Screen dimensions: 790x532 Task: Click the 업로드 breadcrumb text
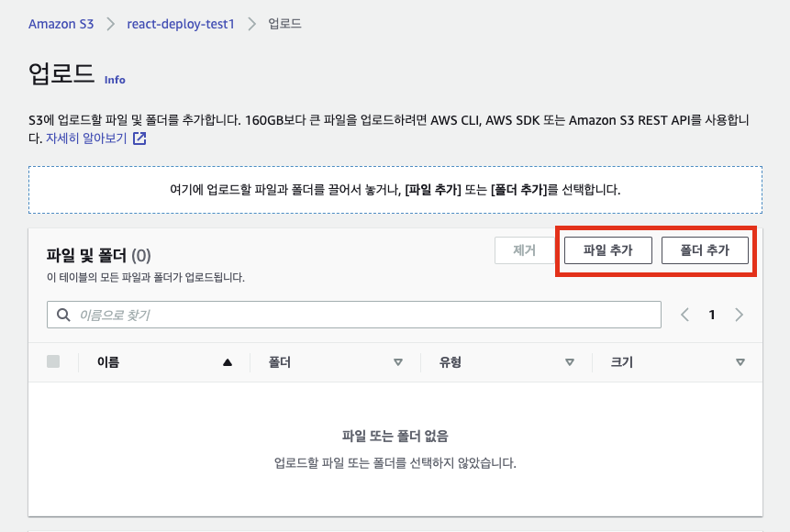(x=284, y=24)
